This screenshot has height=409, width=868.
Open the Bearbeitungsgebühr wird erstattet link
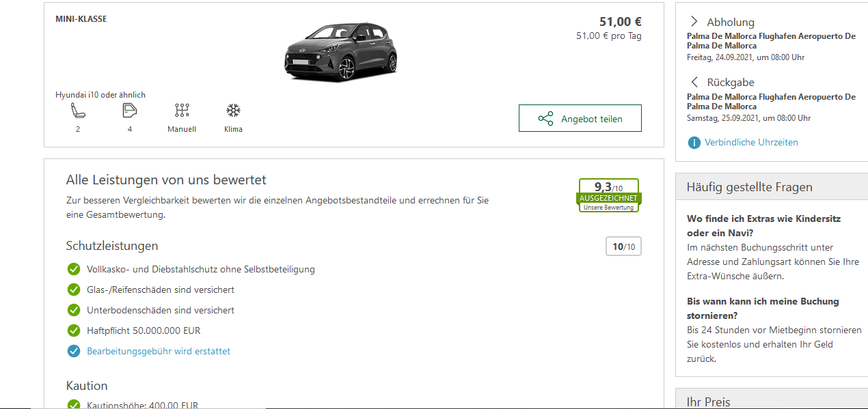tap(159, 351)
